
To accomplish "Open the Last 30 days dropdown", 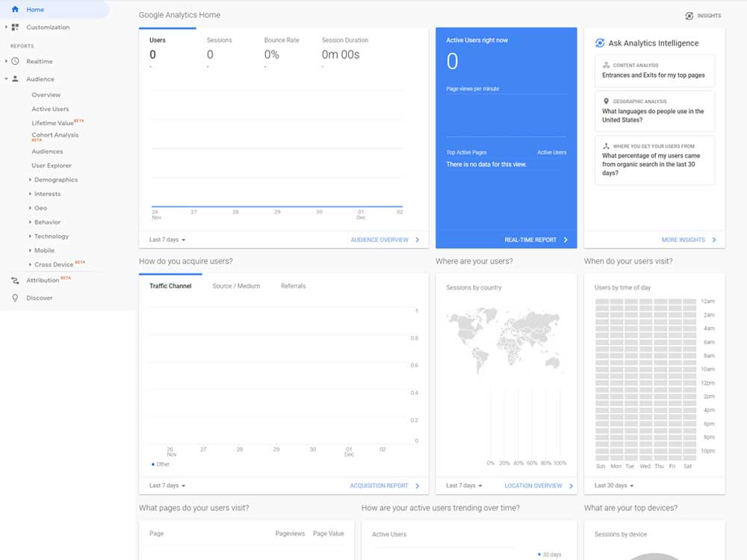I will 614,485.
